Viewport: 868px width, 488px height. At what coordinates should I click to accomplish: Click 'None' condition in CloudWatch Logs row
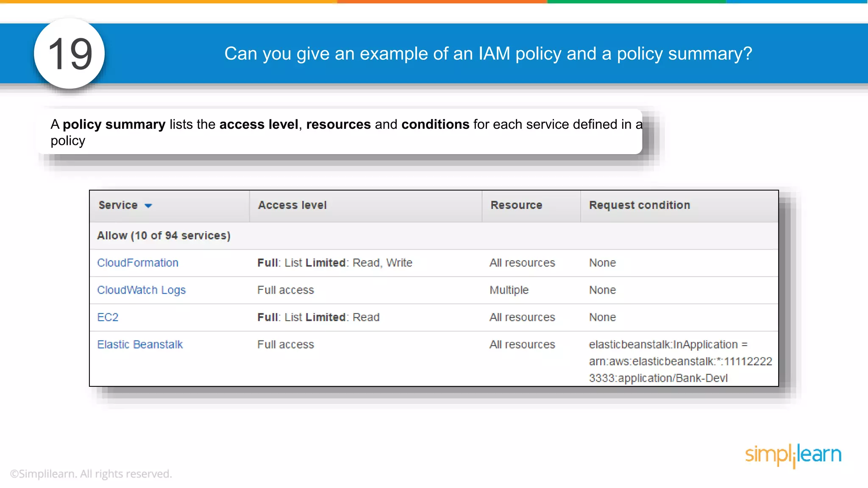pyautogui.click(x=602, y=290)
